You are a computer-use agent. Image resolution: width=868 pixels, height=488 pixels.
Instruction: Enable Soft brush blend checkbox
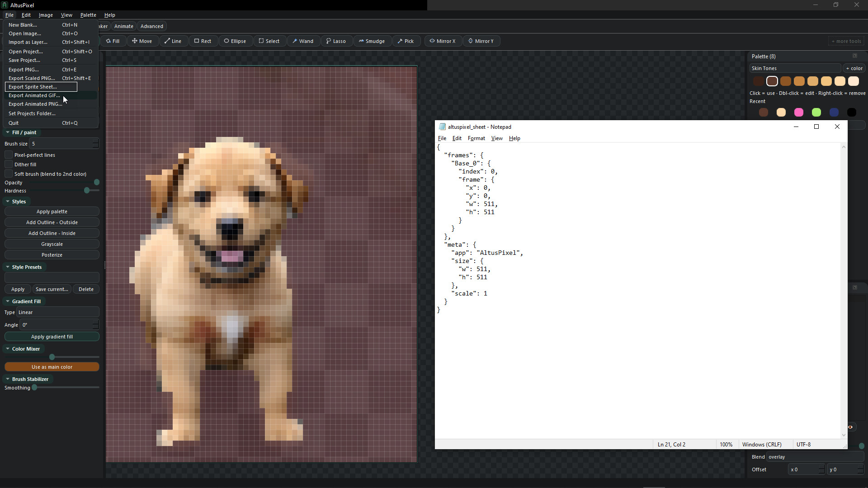point(9,174)
